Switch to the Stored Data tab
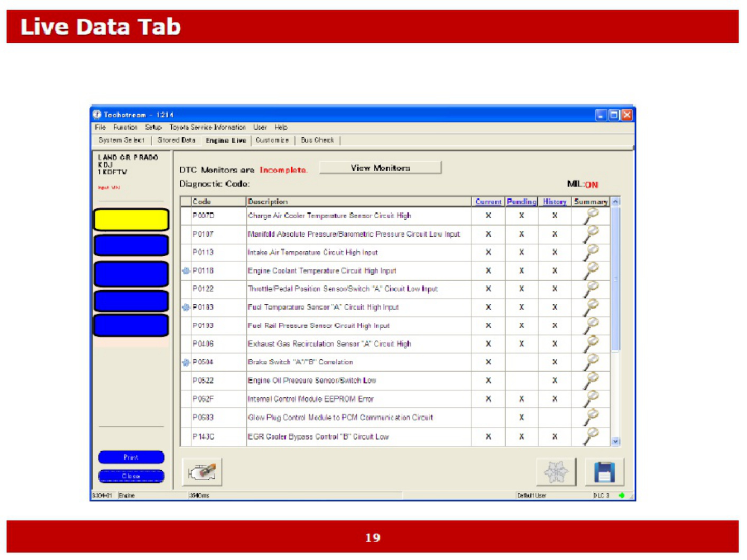The image size is (747, 560). (177, 141)
